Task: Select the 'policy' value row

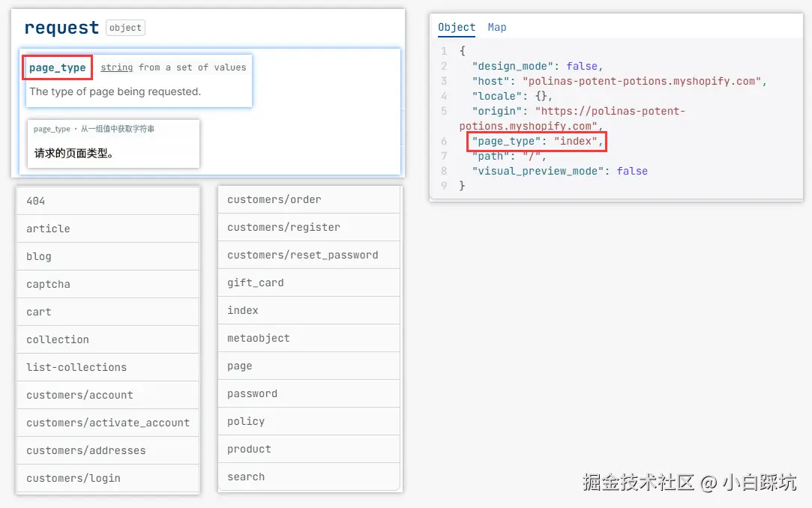Action: tap(309, 422)
